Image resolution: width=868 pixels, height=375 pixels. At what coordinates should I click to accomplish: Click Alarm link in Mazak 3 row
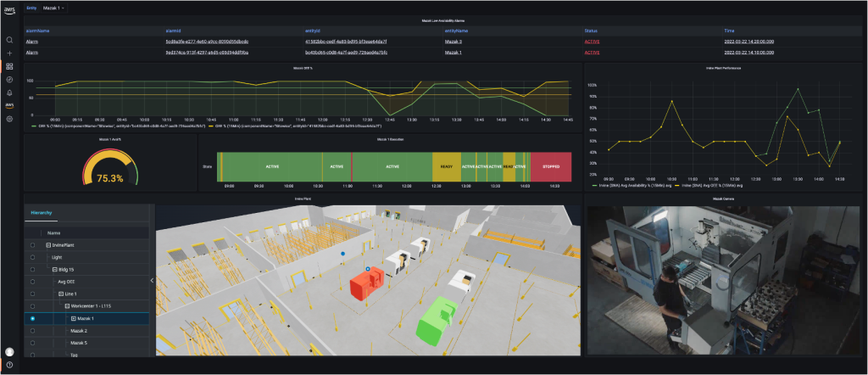[x=31, y=42]
